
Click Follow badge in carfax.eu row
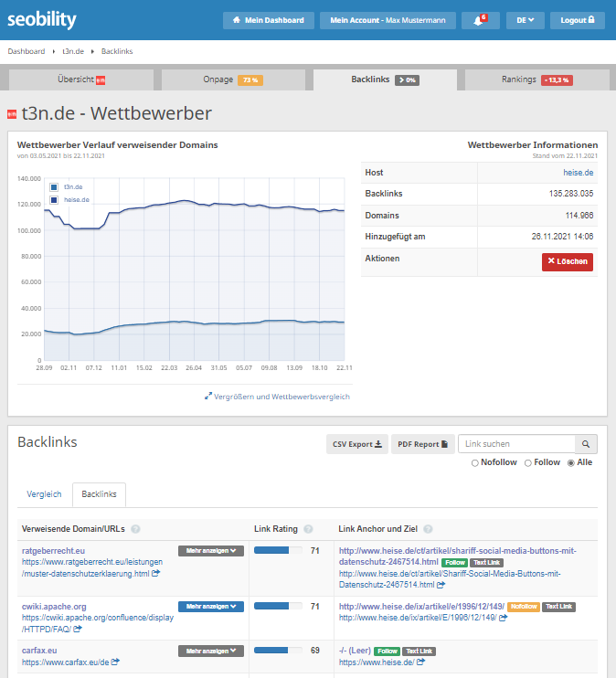[x=387, y=652]
